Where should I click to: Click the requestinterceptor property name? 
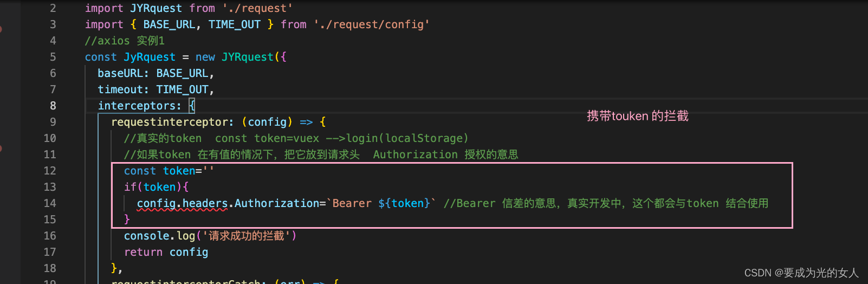[x=172, y=122]
